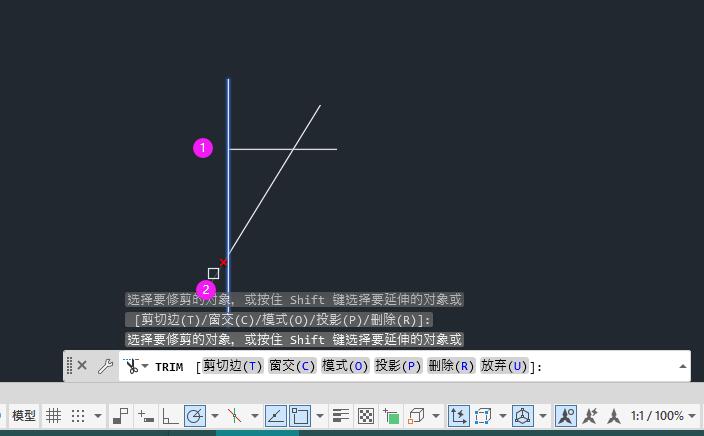
Task: Toggle dynamic UCS icon
Action: 458,415
